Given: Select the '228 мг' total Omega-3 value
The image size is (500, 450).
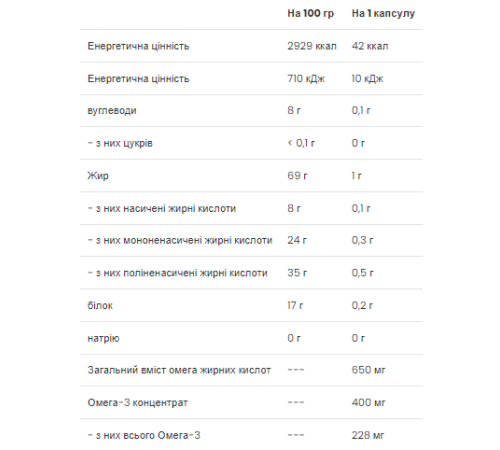Looking at the screenshot, I should pos(368,435).
